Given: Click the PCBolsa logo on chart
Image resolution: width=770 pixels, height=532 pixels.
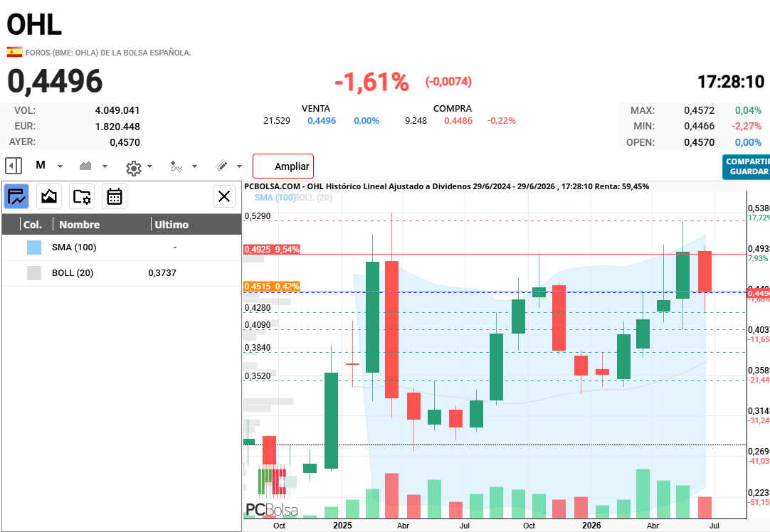Looking at the screenshot, I should pos(272,492).
